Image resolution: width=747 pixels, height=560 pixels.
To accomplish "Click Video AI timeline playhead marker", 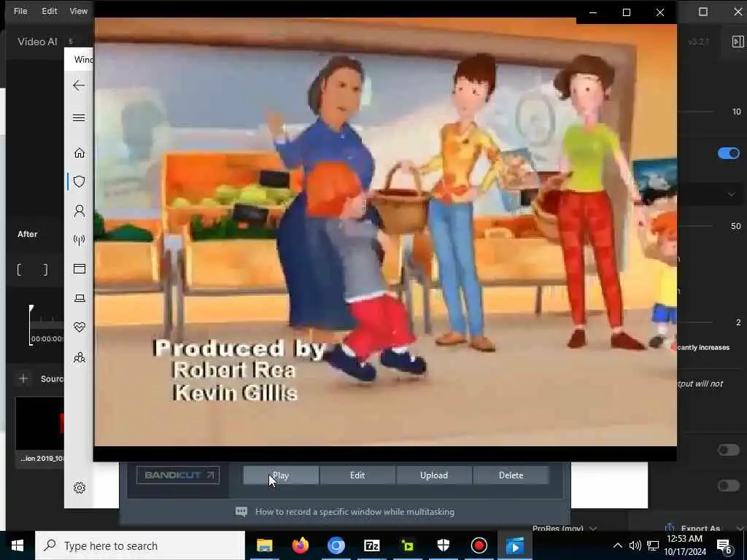I will 31,309.
